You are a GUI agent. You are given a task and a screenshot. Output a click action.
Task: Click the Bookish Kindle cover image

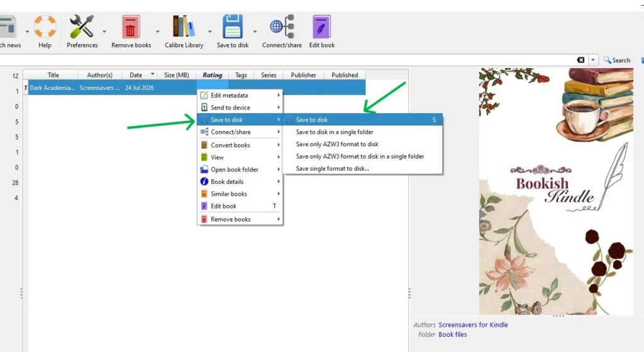556,191
